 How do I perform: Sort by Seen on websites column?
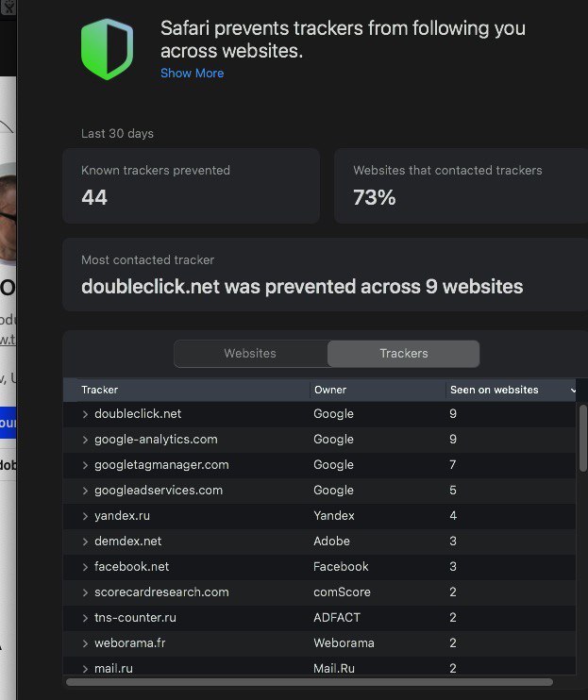pyautogui.click(x=495, y=390)
